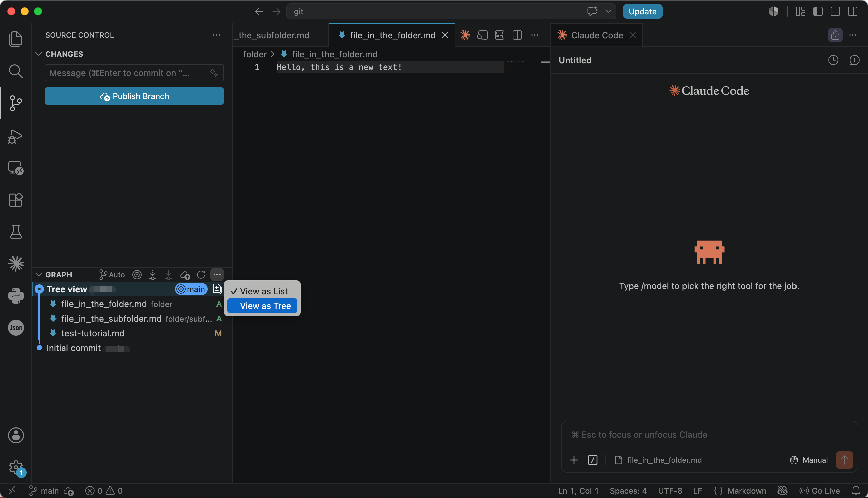Focus the Claude prompt input box

709,434
